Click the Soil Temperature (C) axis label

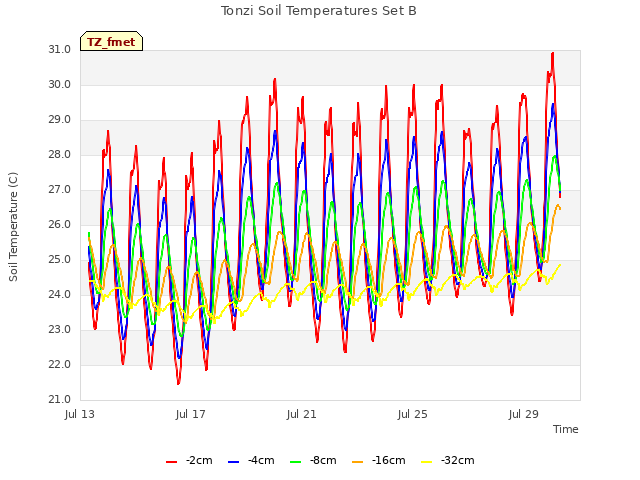(13, 227)
